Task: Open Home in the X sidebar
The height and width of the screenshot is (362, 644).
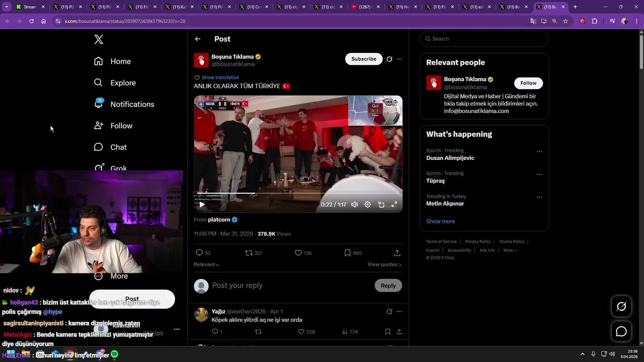Action: [x=113, y=61]
